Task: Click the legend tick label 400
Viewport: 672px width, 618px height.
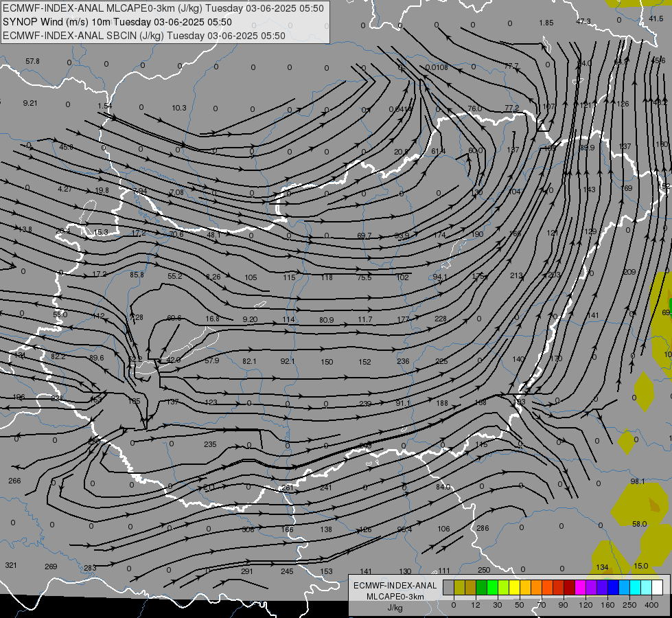Action: point(651,605)
